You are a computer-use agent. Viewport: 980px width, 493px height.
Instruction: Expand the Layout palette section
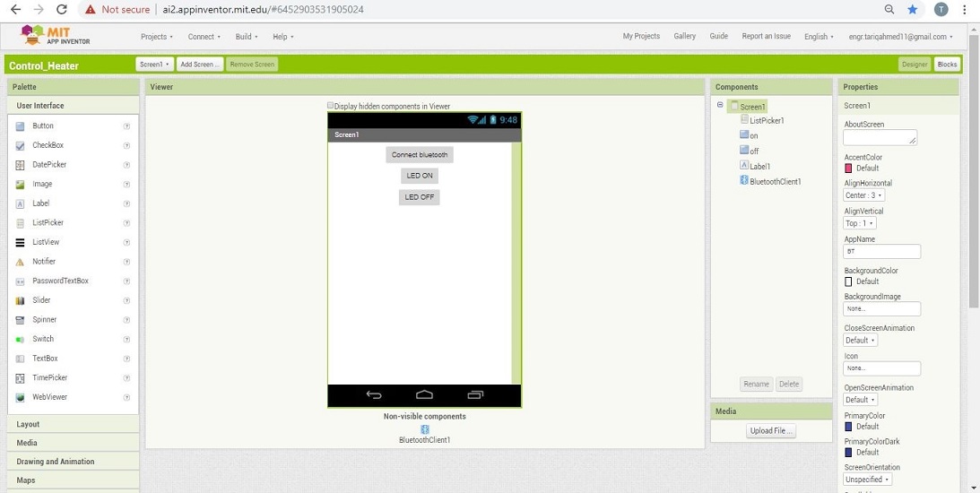74,424
